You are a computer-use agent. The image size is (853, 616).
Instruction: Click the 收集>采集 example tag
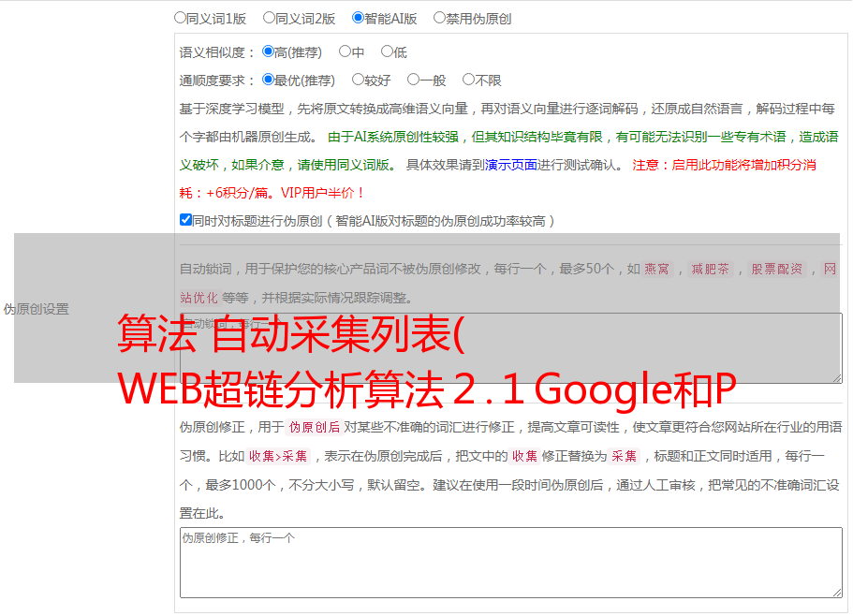click(x=278, y=456)
